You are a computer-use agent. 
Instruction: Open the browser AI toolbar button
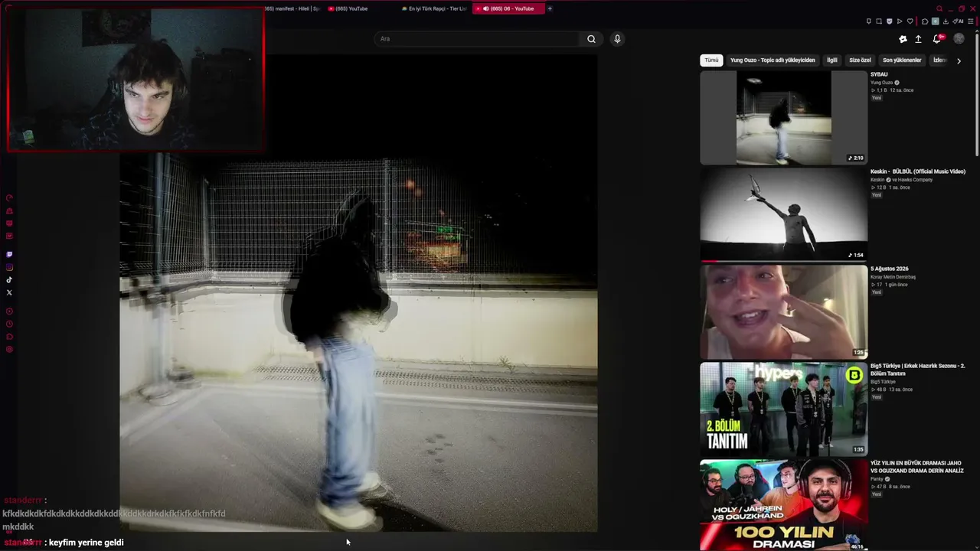click(958, 21)
